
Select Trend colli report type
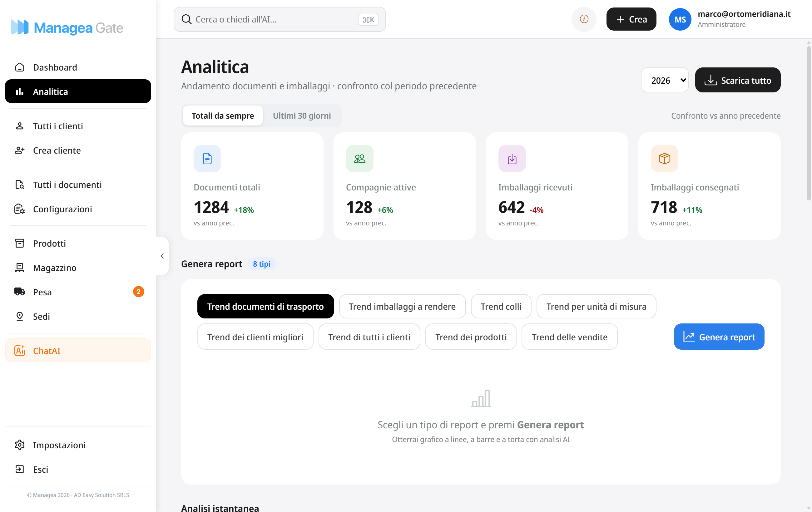point(501,306)
